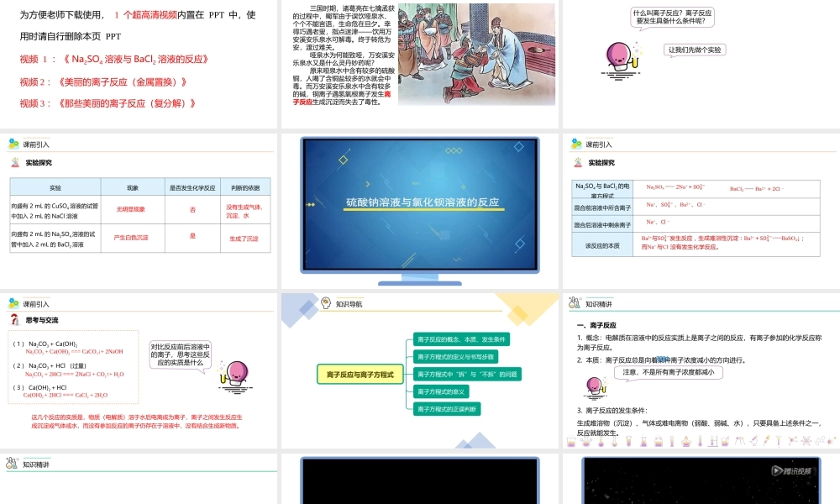The image size is (840, 504).
Task: Select the node 离子方程式的意义
Action: click(x=441, y=391)
